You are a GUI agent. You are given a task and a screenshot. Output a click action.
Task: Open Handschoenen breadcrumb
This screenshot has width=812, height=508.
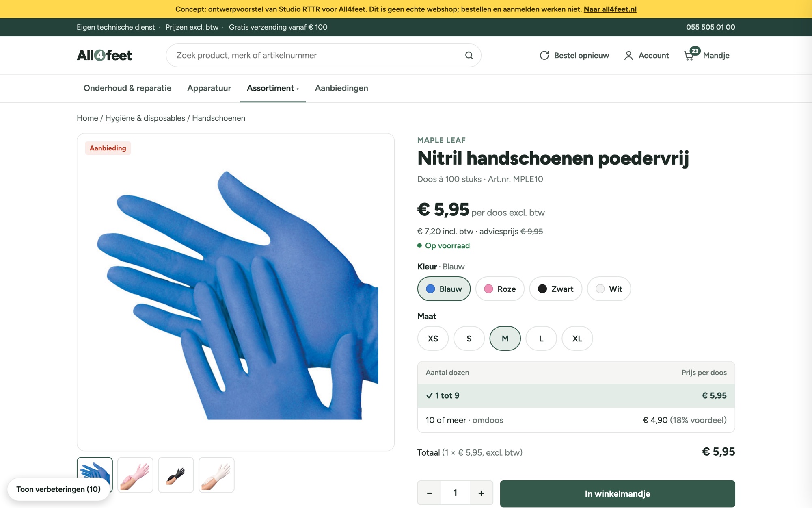click(218, 118)
